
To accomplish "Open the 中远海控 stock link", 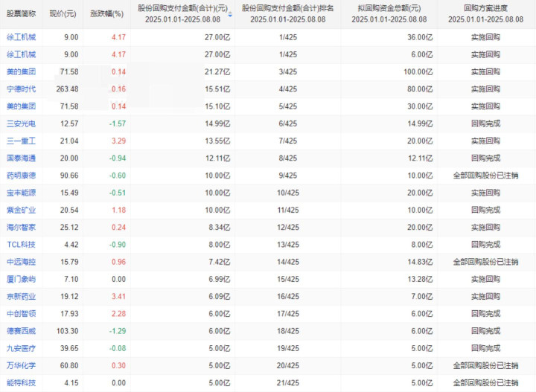I will point(21,262).
